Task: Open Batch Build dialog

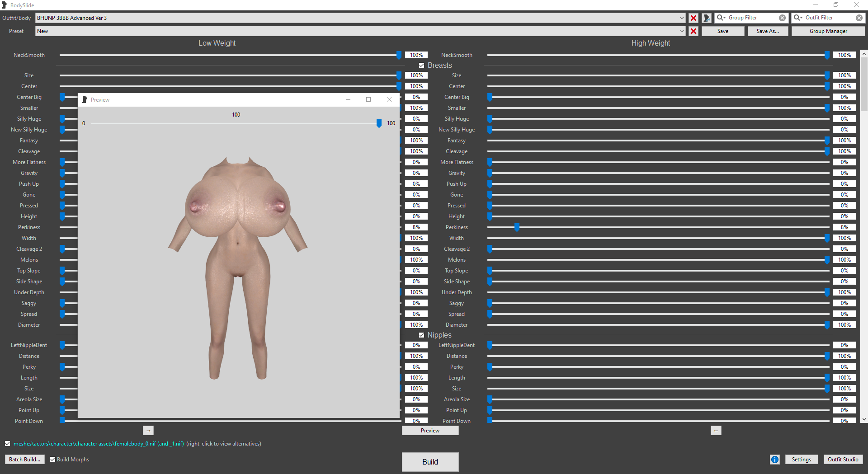Action: (x=24, y=460)
